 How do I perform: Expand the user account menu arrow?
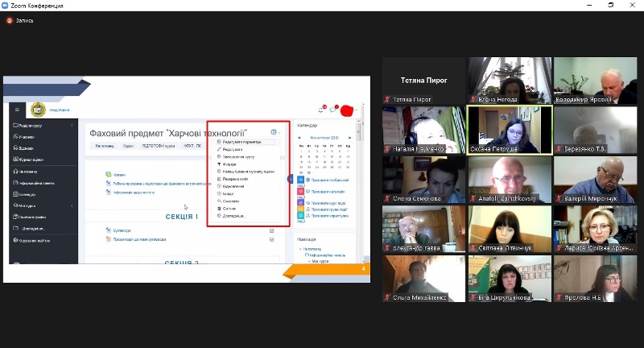tap(356, 110)
